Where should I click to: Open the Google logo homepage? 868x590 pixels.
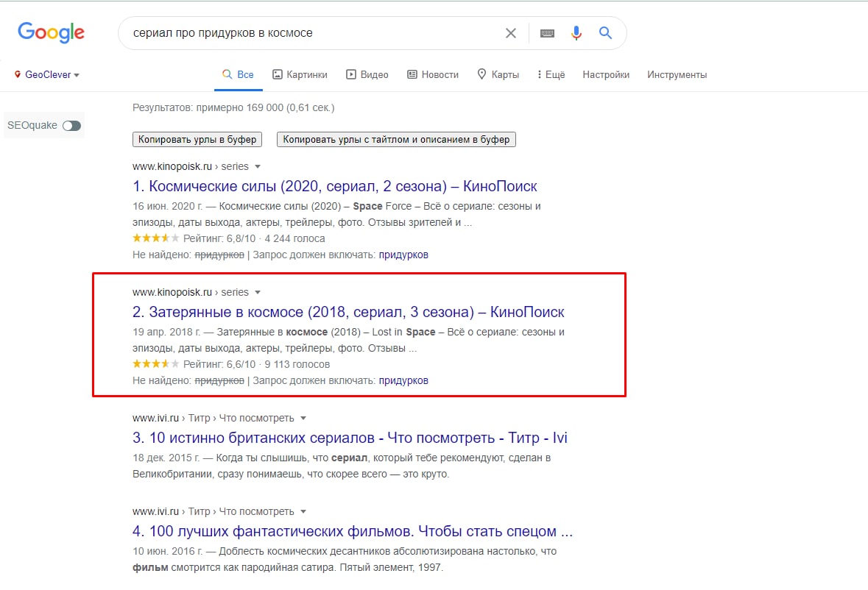tap(51, 32)
